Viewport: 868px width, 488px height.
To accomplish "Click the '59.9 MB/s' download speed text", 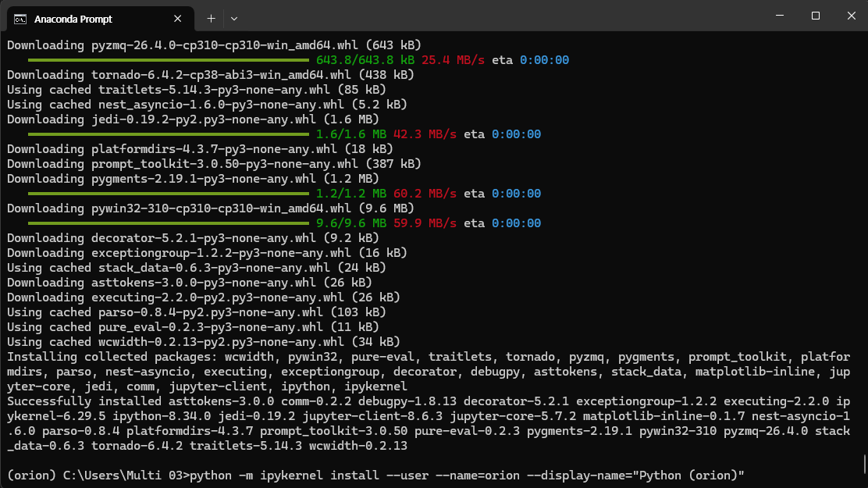I will click(425, 223).
